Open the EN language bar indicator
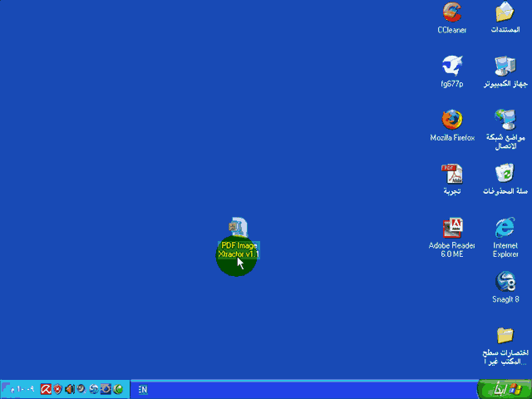The image size is (532, 399). (142, 390)
